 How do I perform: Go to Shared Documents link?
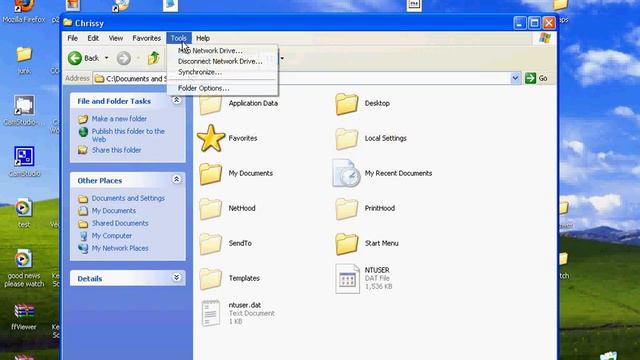tap(120, 223)
